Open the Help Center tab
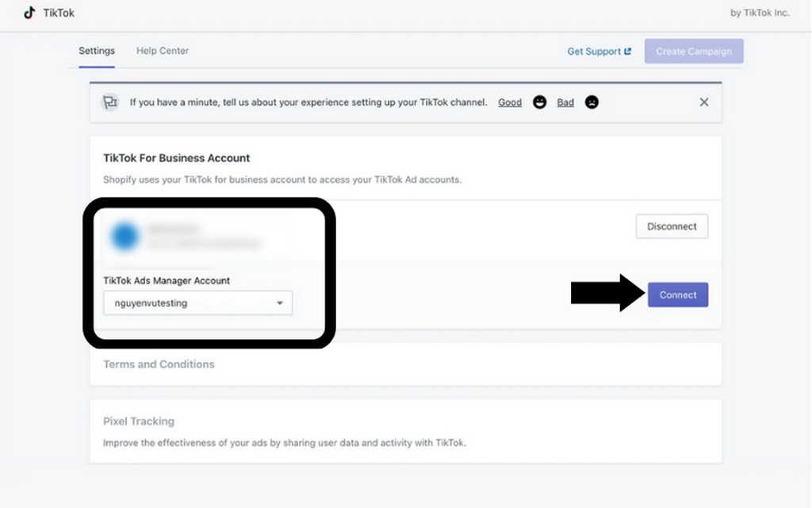 [x=163, y=51]
